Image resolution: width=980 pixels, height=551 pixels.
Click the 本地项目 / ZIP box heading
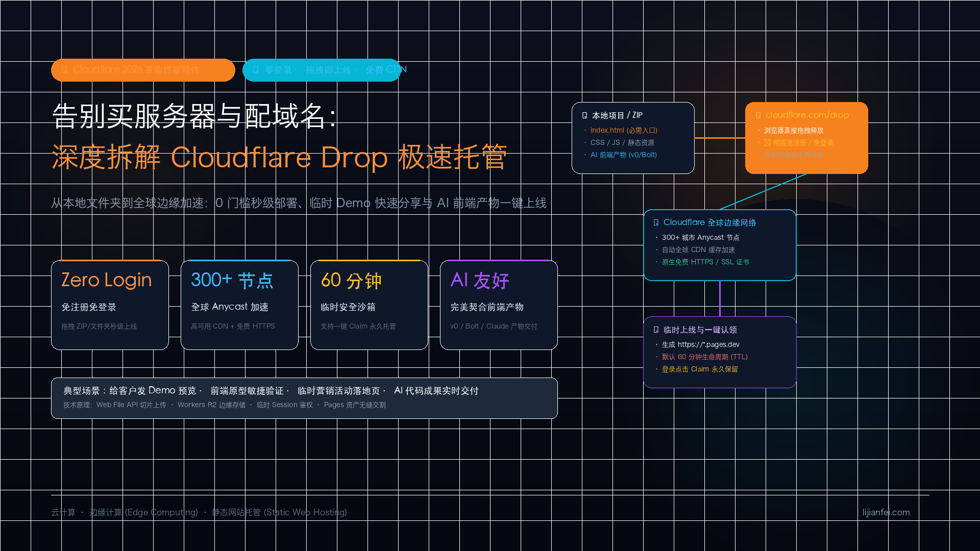point(617,116)
